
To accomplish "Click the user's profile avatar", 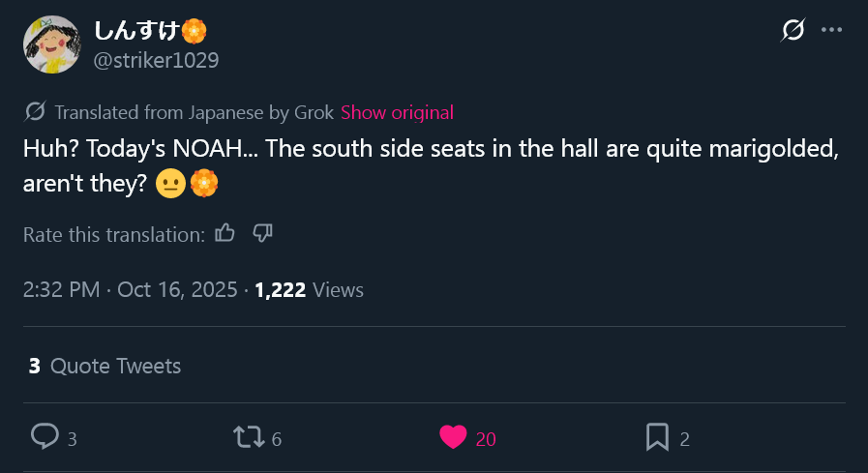I will 51,44.
